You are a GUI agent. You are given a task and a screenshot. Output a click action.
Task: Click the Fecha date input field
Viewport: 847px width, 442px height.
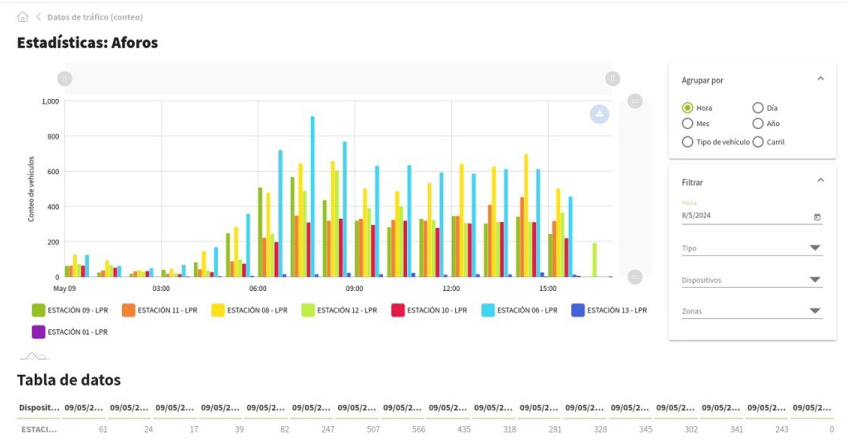click(x=740, y=215)
